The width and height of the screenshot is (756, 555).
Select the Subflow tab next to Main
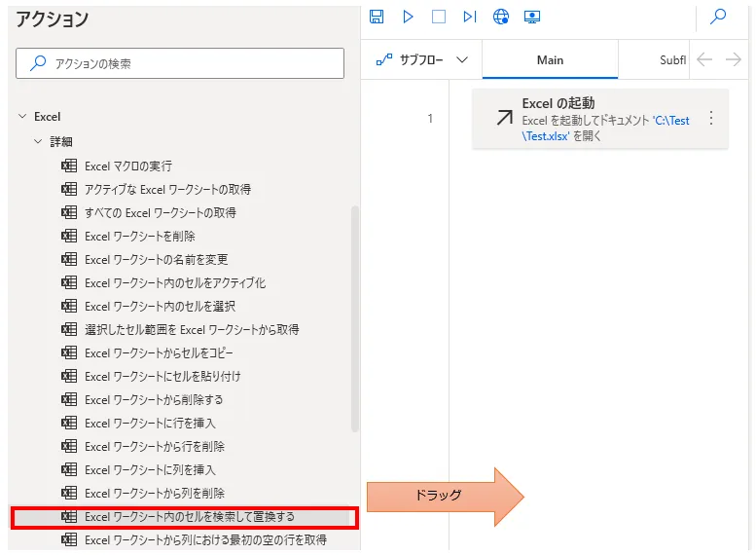(672, 60)
